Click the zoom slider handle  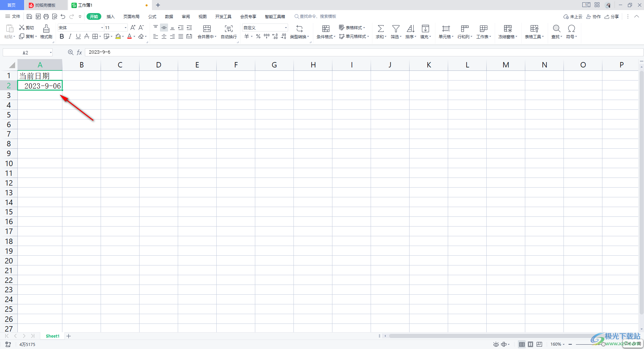603,344
